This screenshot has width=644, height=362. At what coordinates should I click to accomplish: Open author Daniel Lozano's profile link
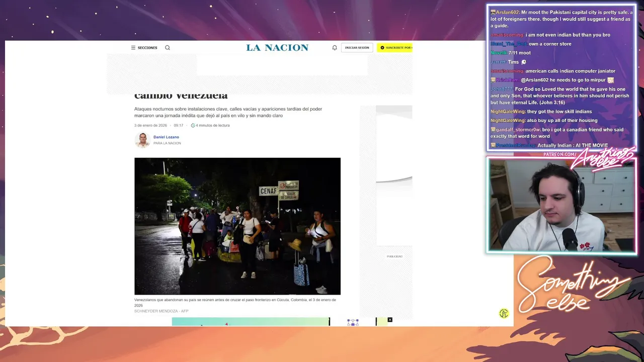(166, 137)
